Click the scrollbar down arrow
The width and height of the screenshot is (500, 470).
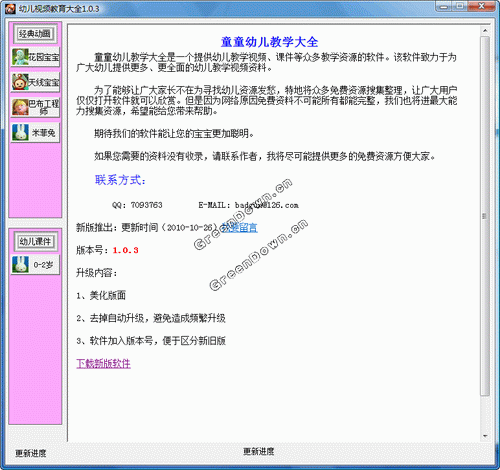(485, 436)
